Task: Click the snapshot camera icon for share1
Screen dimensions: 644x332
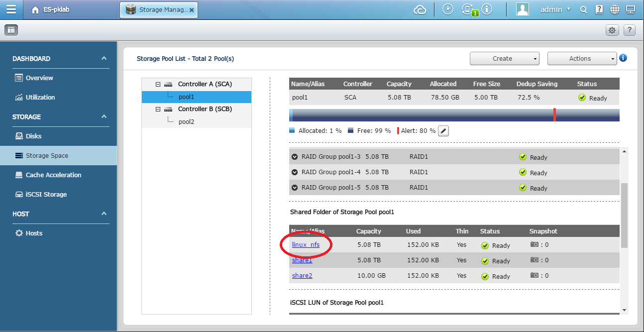Action: pos(535,260)
